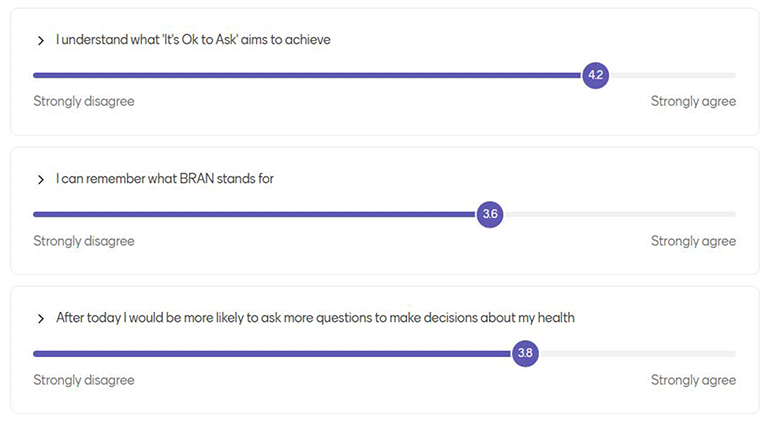769x423 pixels.
Task: Click 'Strongly disagree' under the 'It's Ok to Ask' slider
Action: click(84, 102)
